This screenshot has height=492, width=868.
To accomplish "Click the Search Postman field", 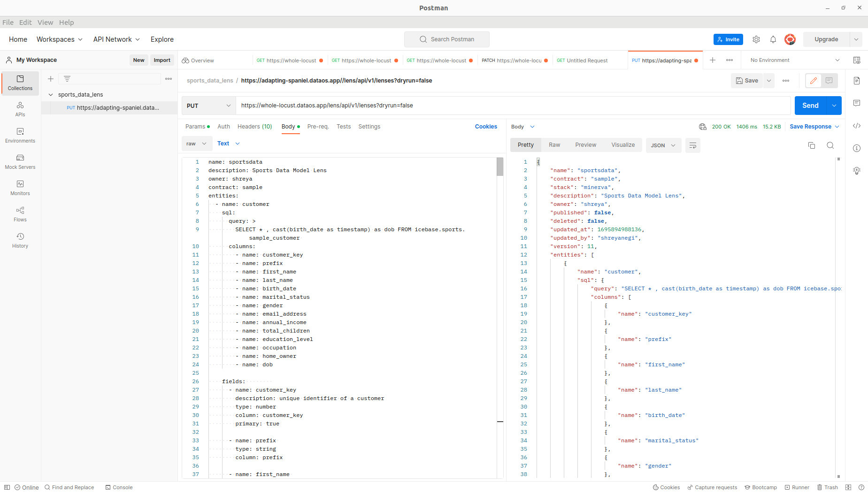I will tap(447, 39).
